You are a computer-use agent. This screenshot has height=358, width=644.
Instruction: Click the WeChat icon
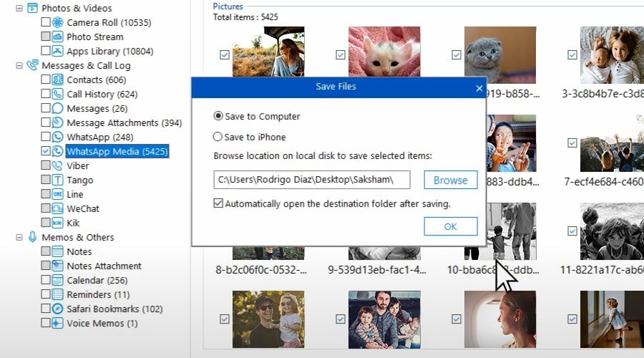(57, 208)
